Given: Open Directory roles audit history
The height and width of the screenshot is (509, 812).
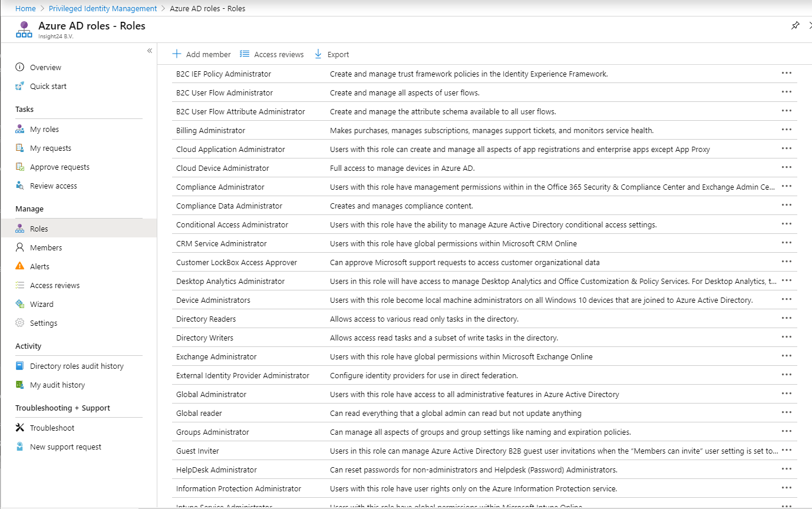Looking at the screenshot, I should point(77,366).
